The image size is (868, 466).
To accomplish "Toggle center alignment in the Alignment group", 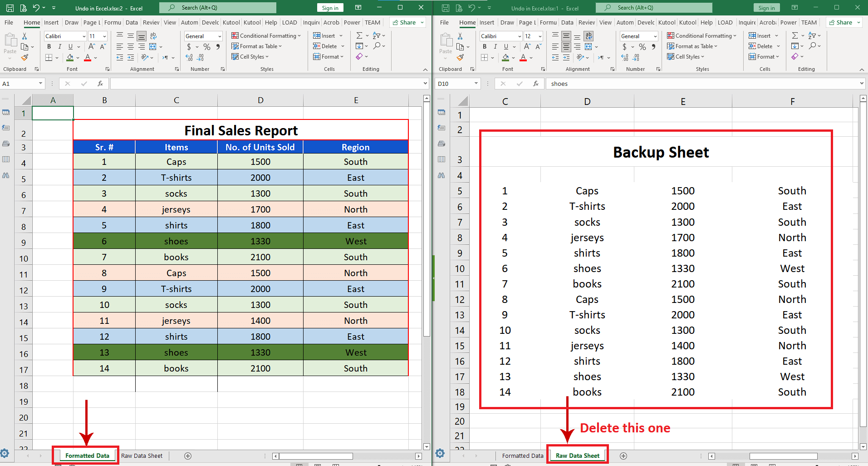I will (x=130, y=46).
